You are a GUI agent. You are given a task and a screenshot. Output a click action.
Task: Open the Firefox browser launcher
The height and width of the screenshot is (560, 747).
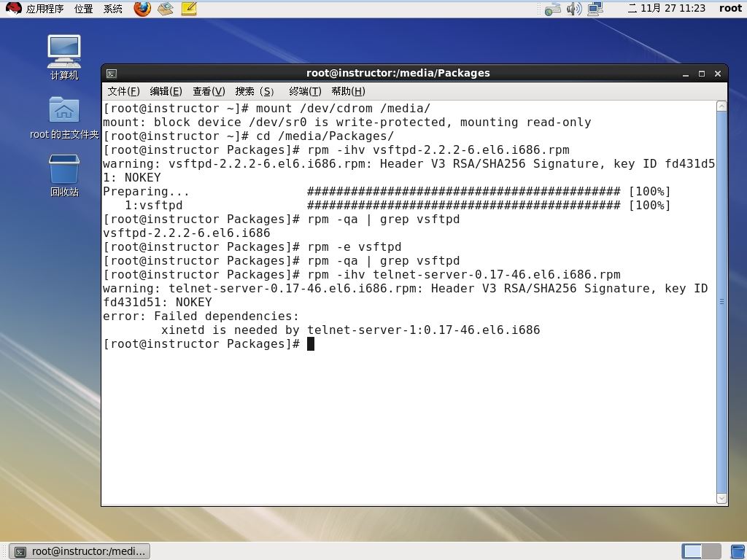[x=142, y=9]
